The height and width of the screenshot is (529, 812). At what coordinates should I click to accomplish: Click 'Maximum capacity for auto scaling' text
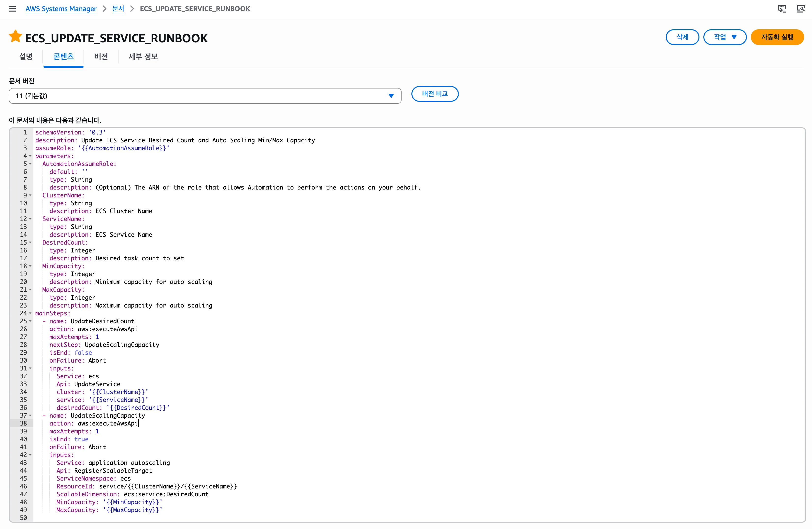(x=154, y=306)
